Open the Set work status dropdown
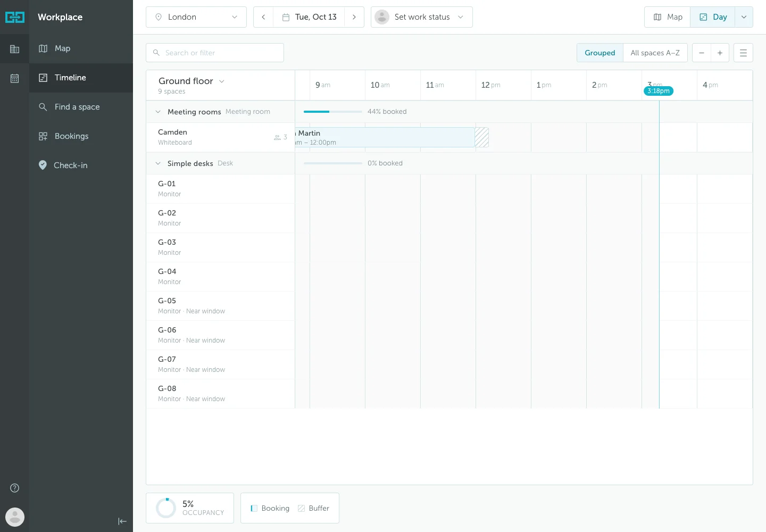 422,17
